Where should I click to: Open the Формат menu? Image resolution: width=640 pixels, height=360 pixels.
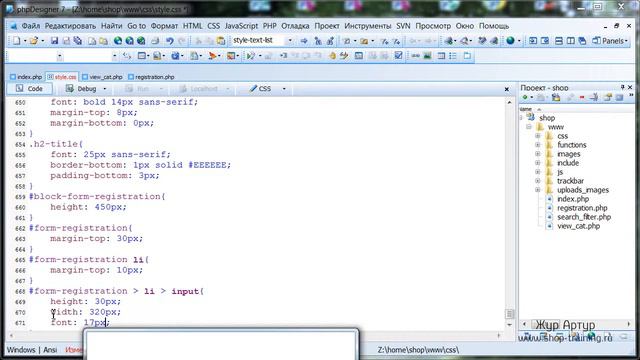[x=164, y=26]
